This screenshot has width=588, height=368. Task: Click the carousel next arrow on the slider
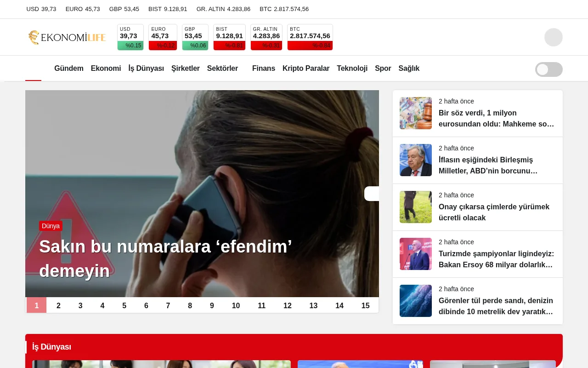(373, 194)
